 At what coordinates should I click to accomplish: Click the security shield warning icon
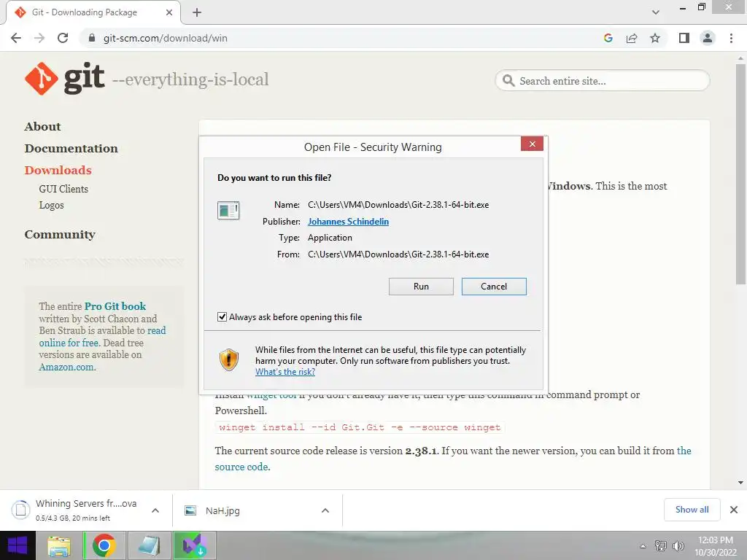coord(228,359)
